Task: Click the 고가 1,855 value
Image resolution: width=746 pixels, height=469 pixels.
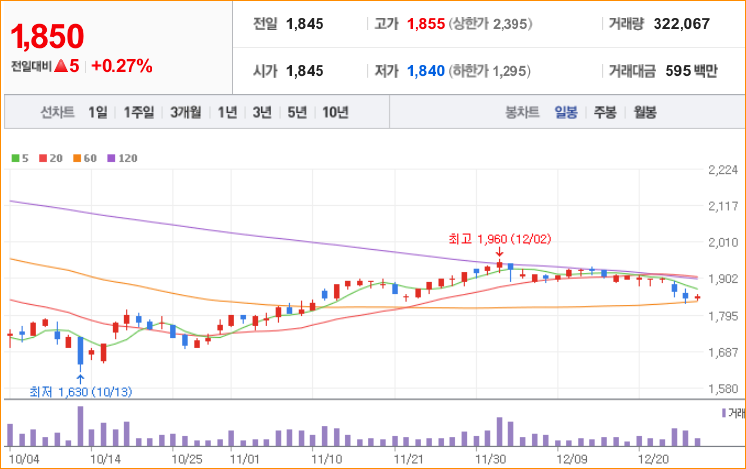Action: pos(426,24)
